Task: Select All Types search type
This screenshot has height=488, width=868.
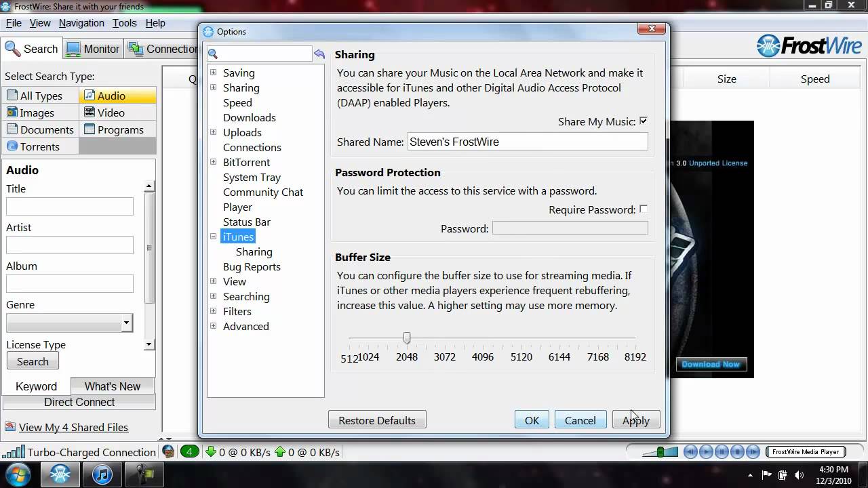Action: click(41, 96)
